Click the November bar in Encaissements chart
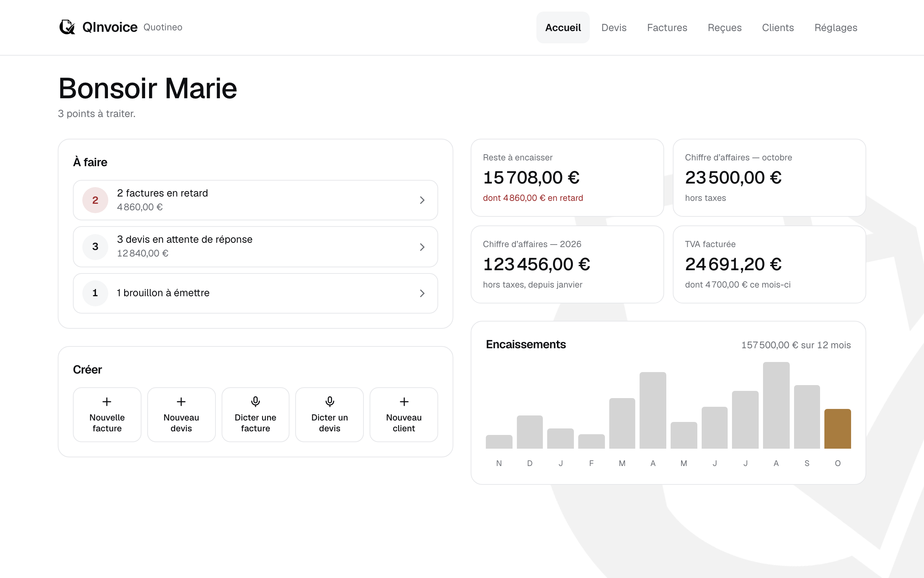 click(499, 441)
